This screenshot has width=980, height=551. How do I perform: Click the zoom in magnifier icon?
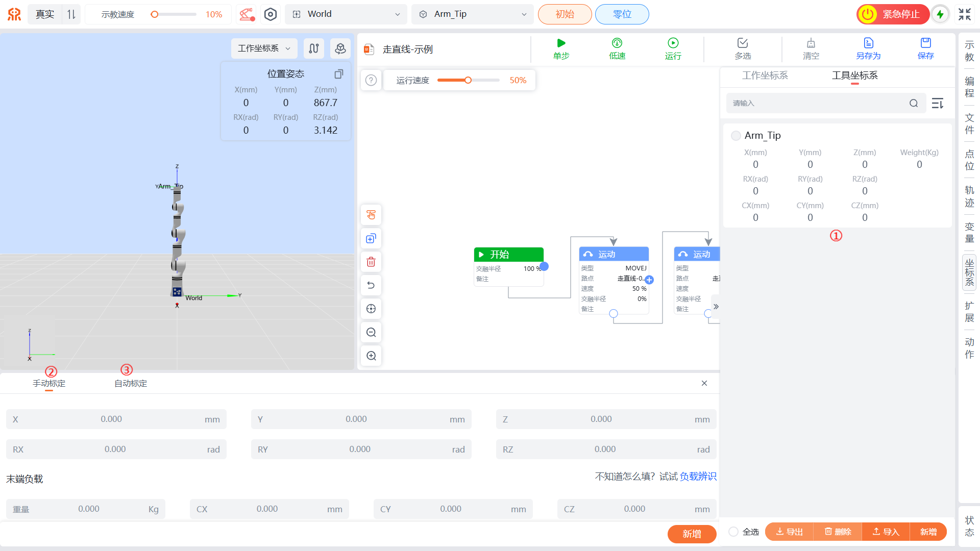(x=371, y=356)
